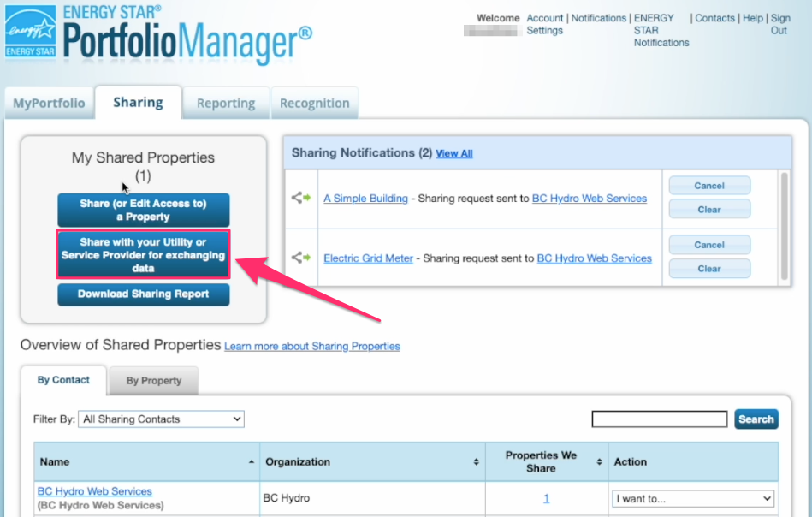Click share icon beside Electric Grid Meter
This screenshot has height=517, width=812.
click(x=300, y=258)
